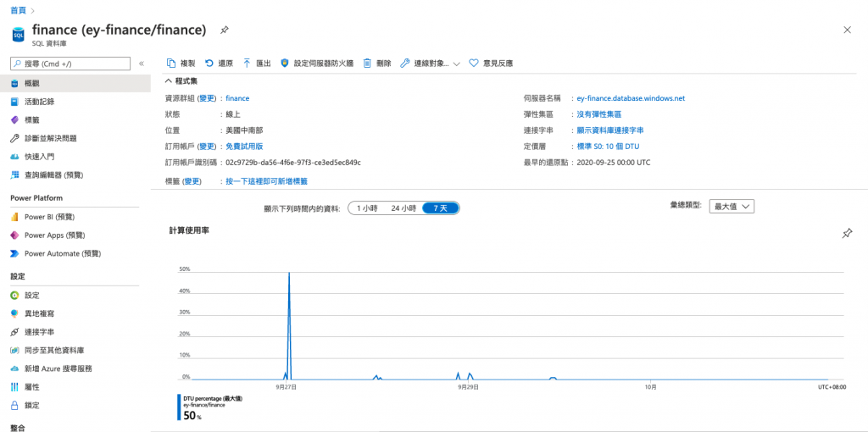Click the 概觀 overview icon in sidebar
Screen dimensions: 868x432
[14, 84]
